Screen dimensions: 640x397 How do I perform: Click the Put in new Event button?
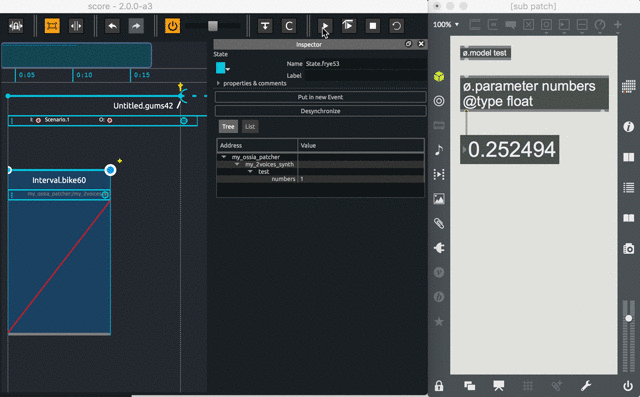pyautogui.click(x=320, y=97)
